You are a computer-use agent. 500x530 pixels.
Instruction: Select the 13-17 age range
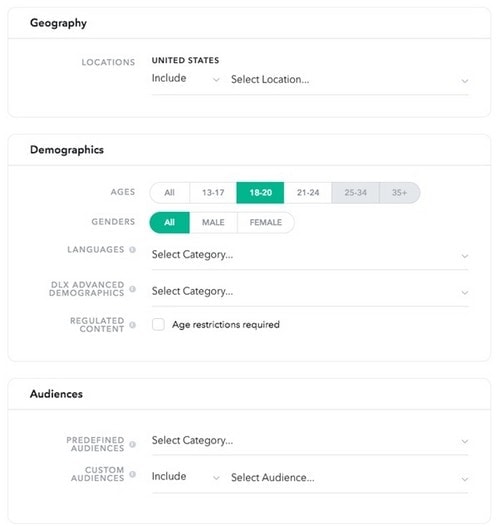coord(213,193)
